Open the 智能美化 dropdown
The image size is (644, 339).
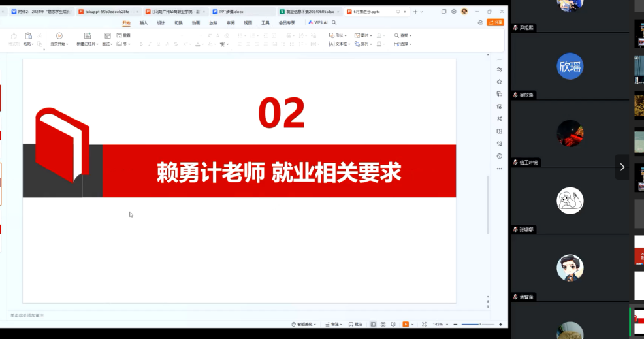[x=304, y=325]
